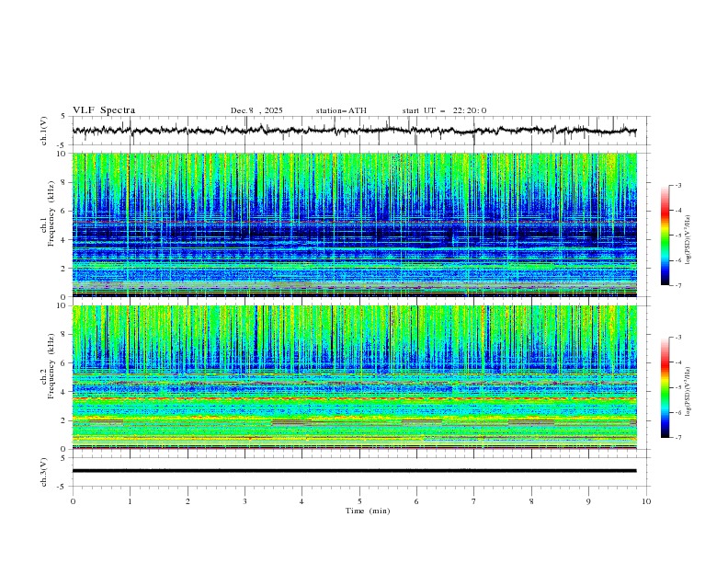This screenshot has width=728, height=563.
Task: Click the ch.1 PSD color bar
Action: coord(665,236)
